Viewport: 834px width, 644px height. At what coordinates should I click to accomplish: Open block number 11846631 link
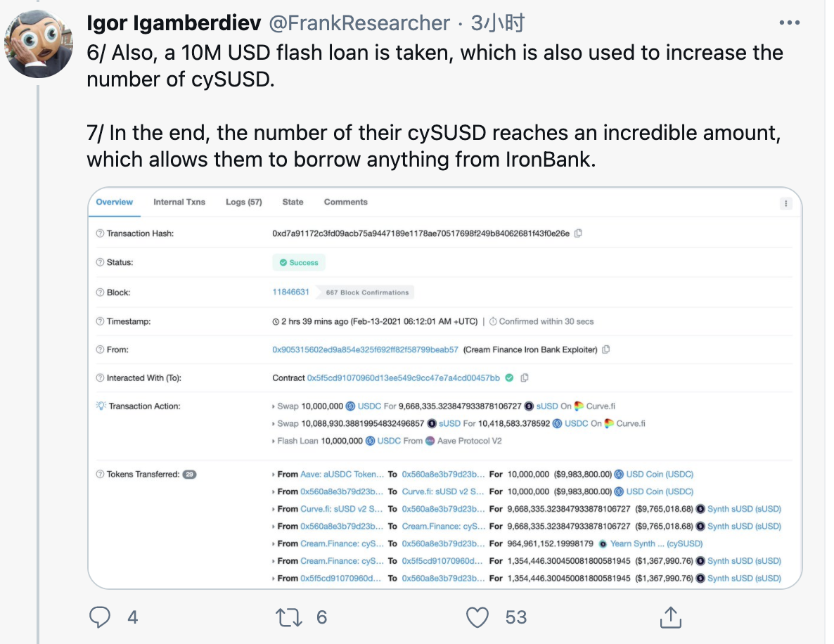290,292
